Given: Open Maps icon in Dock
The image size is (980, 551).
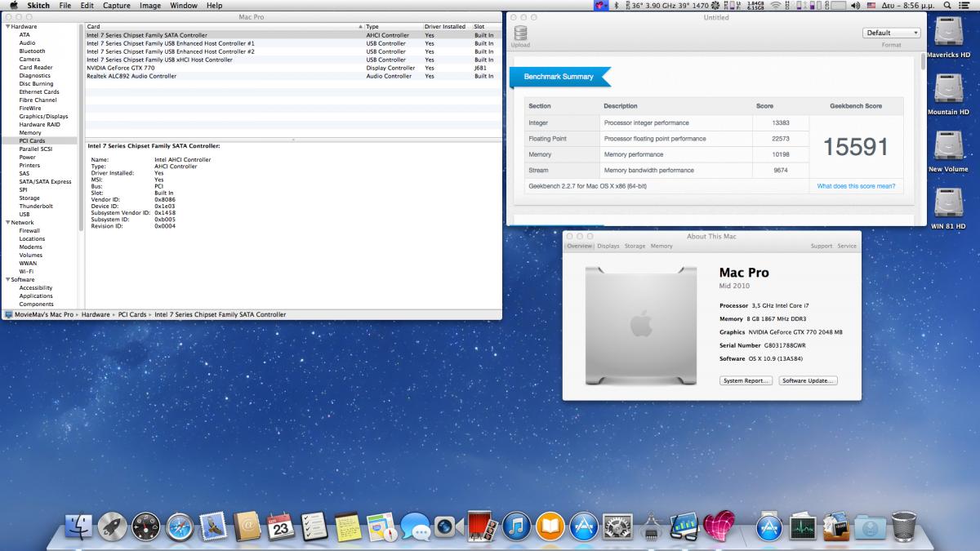Looking at the screenshot, I should coord(381,527).
